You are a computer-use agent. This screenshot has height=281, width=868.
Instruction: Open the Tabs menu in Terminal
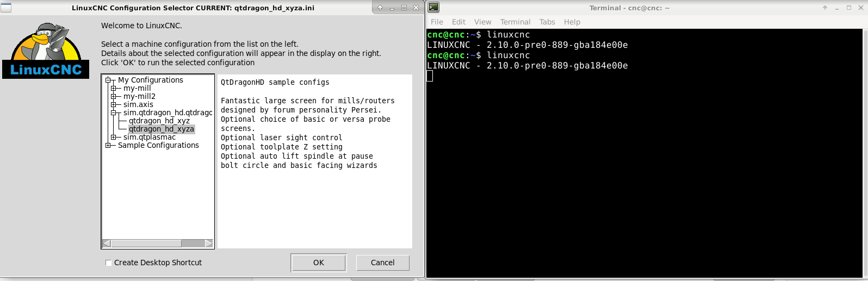pos(547,22)
